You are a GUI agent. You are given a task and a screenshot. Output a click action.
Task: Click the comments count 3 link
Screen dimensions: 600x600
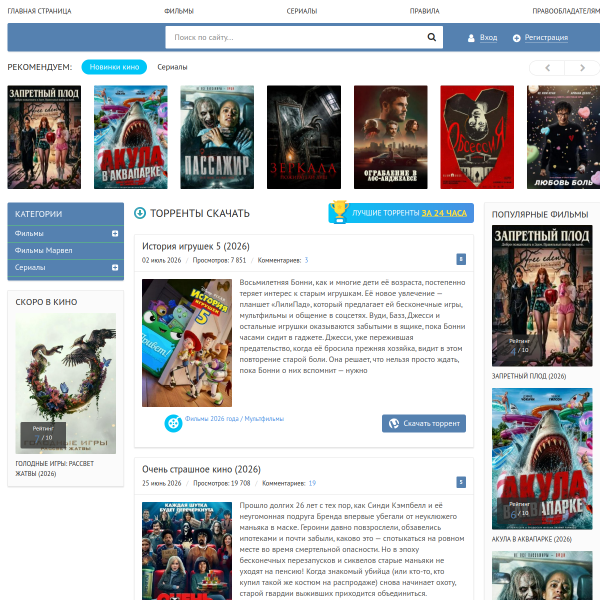[306, 260]
